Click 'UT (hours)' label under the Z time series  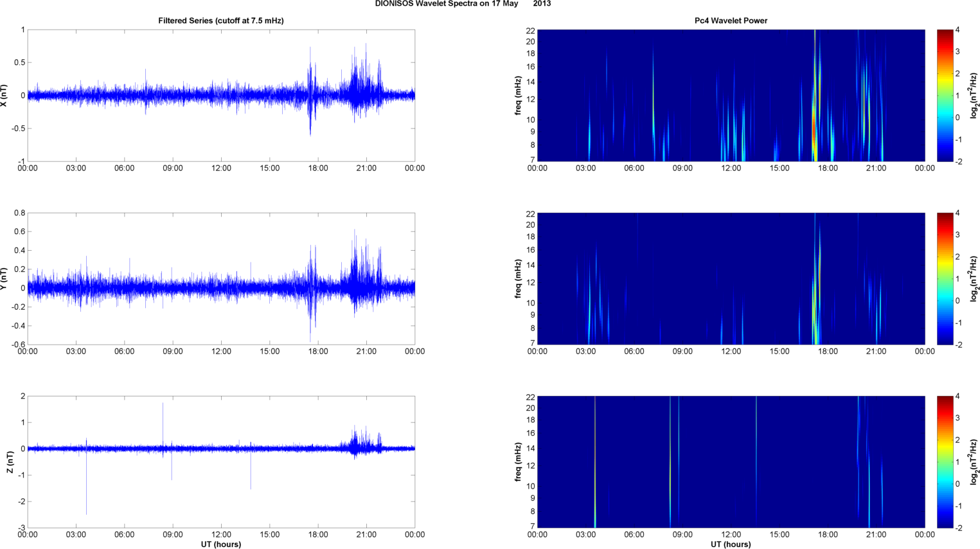pyautogui.click(x=221, y=544)
